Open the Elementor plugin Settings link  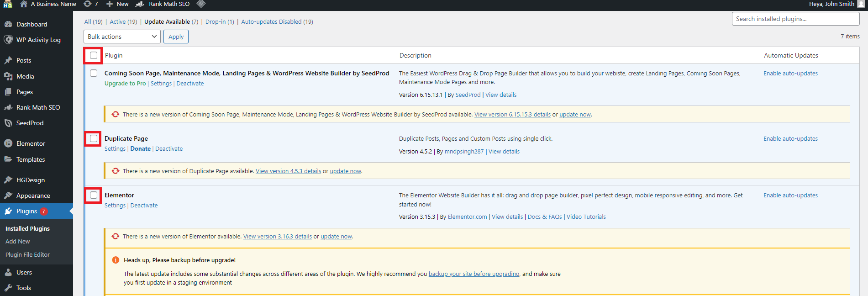click(115, 205)
